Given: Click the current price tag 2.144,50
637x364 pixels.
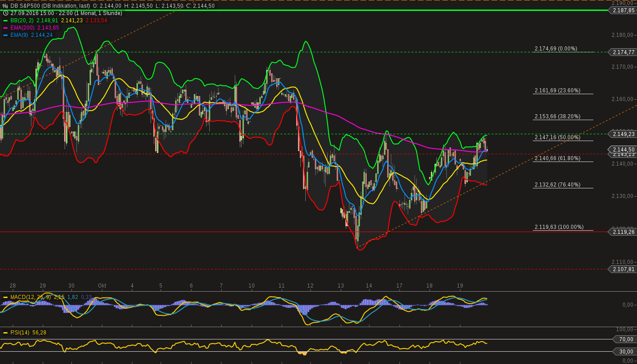Looking at the screenshot, I should 622,149.
